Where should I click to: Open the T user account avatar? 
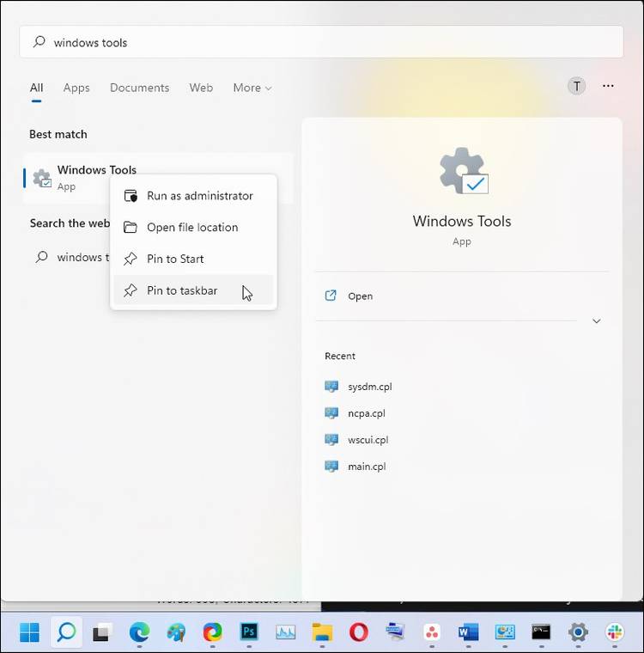576,86
